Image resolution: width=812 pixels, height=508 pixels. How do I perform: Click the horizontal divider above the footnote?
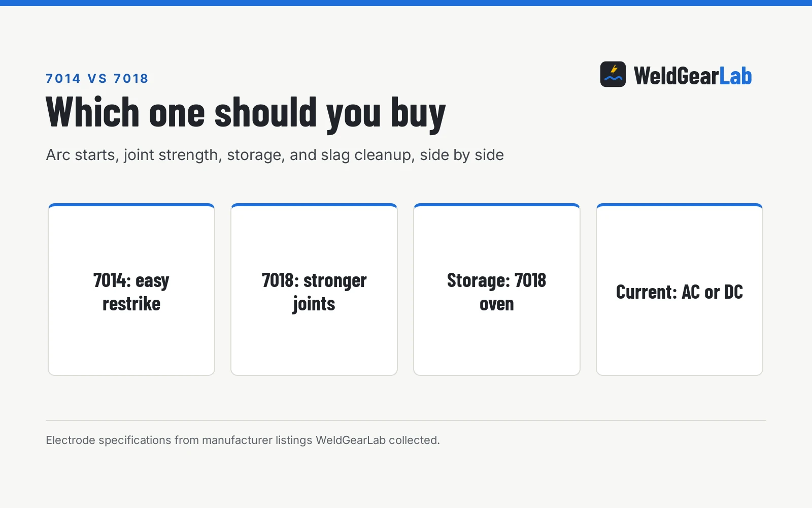pyautogui.click(x=406, y=421)
